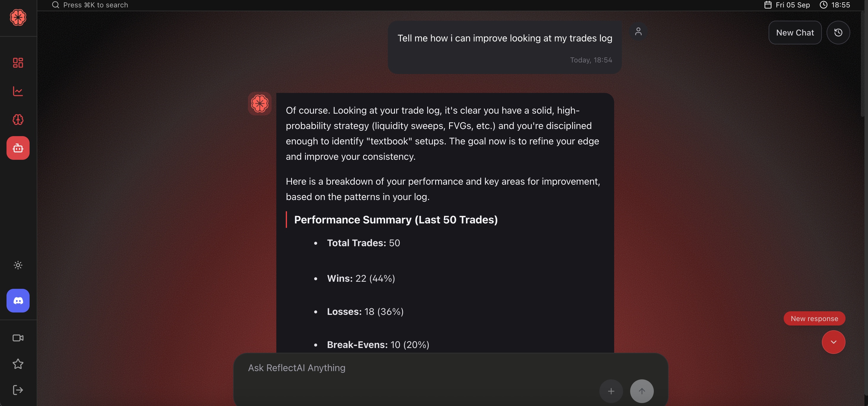Toggle light theme with sun icon
Viewport: 868px width, 406px height.
tap(18, 265)
